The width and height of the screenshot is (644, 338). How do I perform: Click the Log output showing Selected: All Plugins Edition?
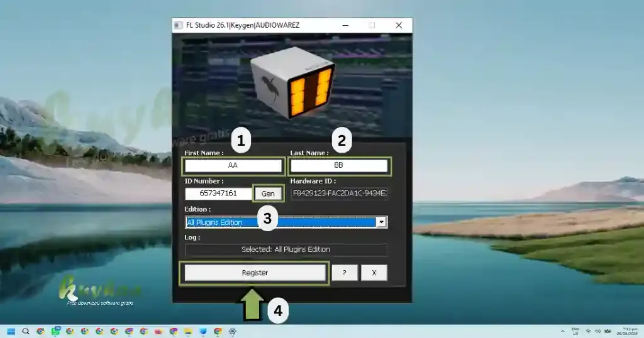(286, 249)
